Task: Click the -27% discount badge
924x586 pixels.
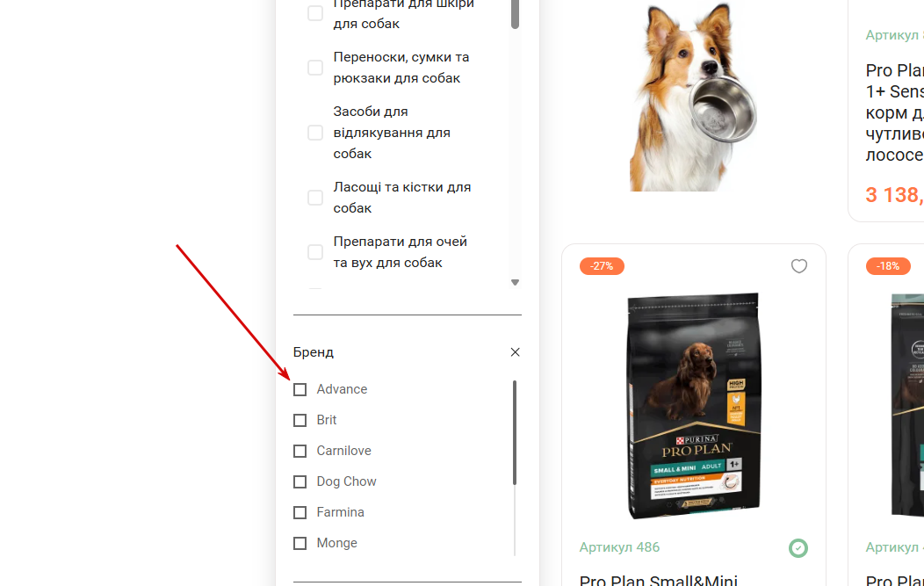Action: 602,266
